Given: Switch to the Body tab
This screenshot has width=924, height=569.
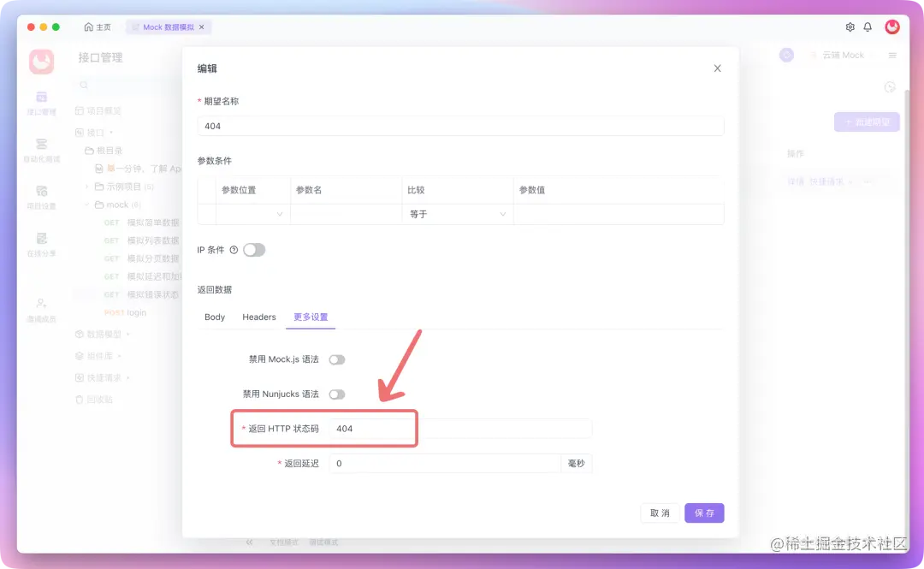Looking at the screenshot, I should tap(215, 317).
